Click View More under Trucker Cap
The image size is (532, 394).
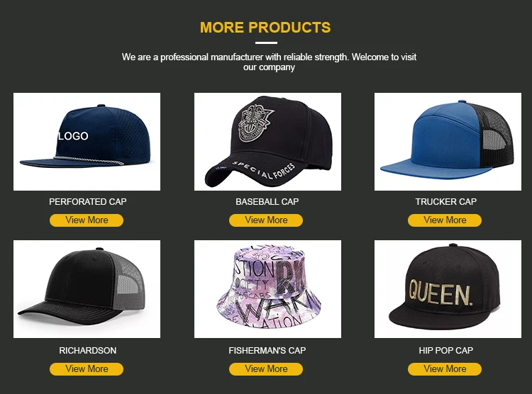coord(445,220)
